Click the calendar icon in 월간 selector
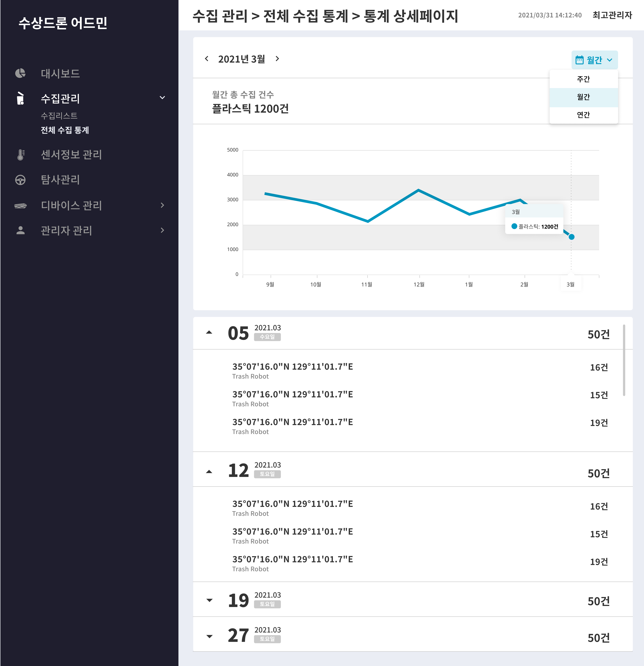The height and width of the screenshot is (666, 644). (x=579, y=60)
